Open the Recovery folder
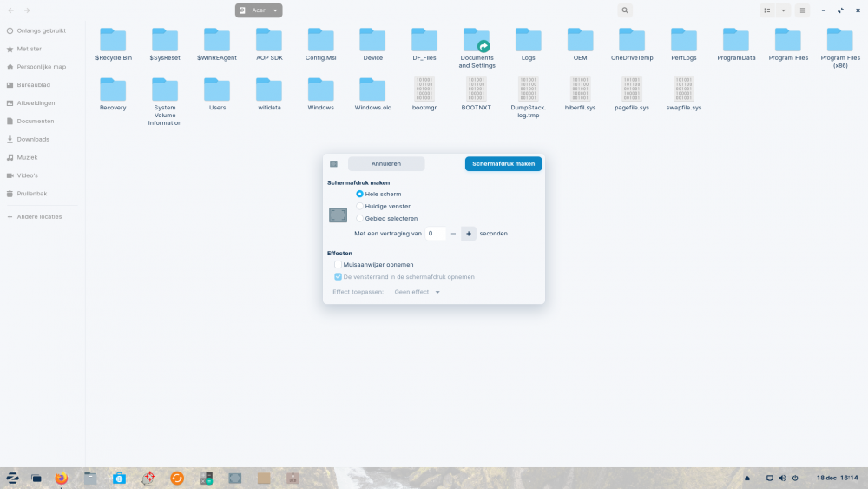Image resolution: width=868 pixels, height=489 pixels. pyautogui.click(x=113, y=94)
